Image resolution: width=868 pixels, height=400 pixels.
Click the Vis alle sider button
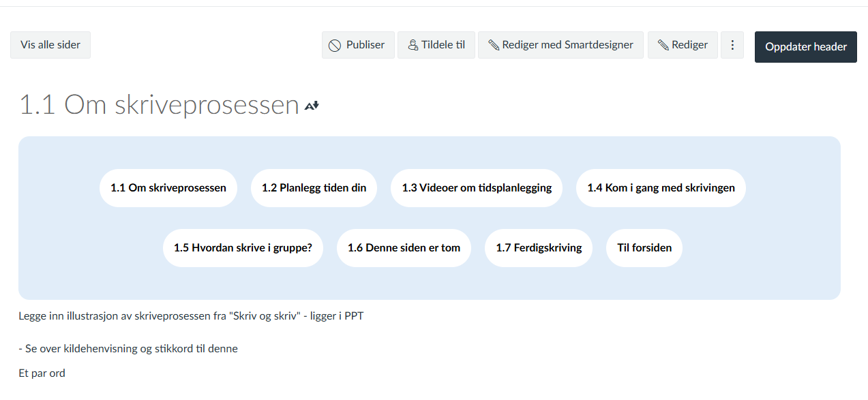pyautogui.click(x=50, y=45)
